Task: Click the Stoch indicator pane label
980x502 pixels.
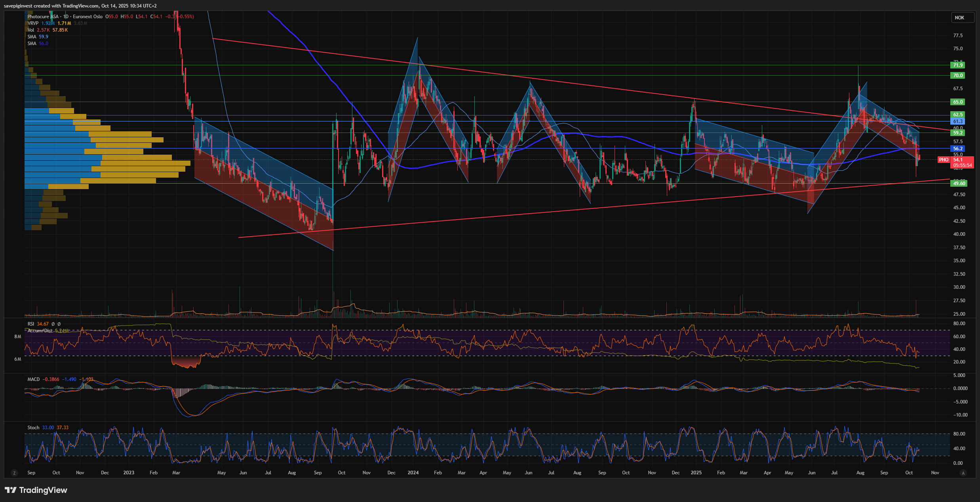Action: coord(33,428)
